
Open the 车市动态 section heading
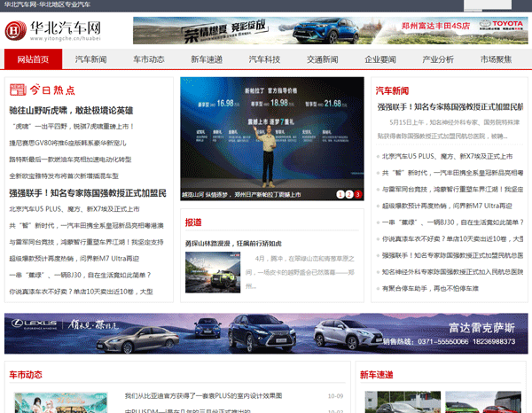tap(26, 375)
